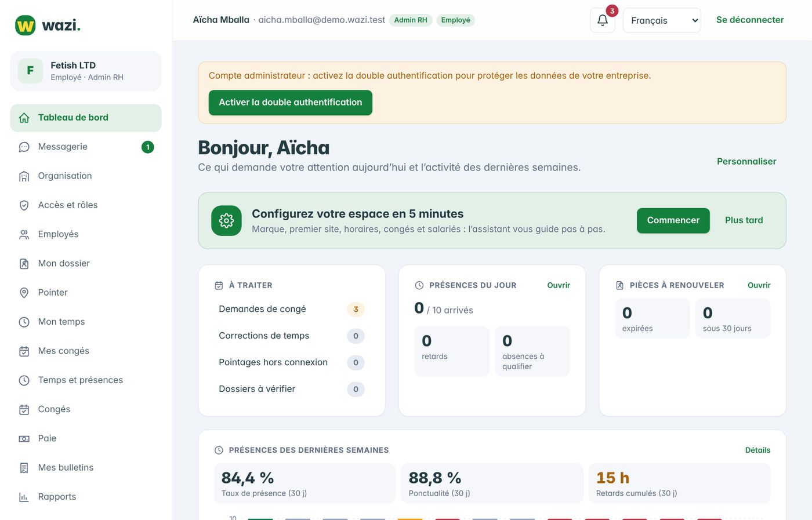This screenshot has width=812, height=520.
Task: Dismiss setup with Plus tard
Action: [x=744, y=221]
